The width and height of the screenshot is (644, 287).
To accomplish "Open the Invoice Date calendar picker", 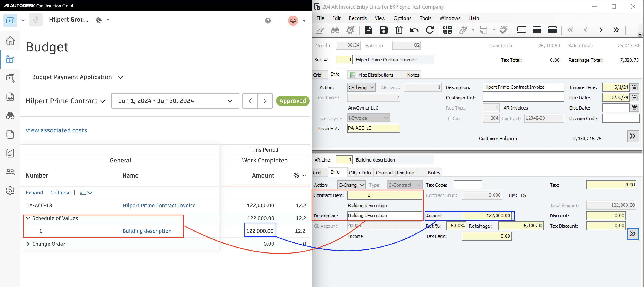I will click(x=634, y=87).
